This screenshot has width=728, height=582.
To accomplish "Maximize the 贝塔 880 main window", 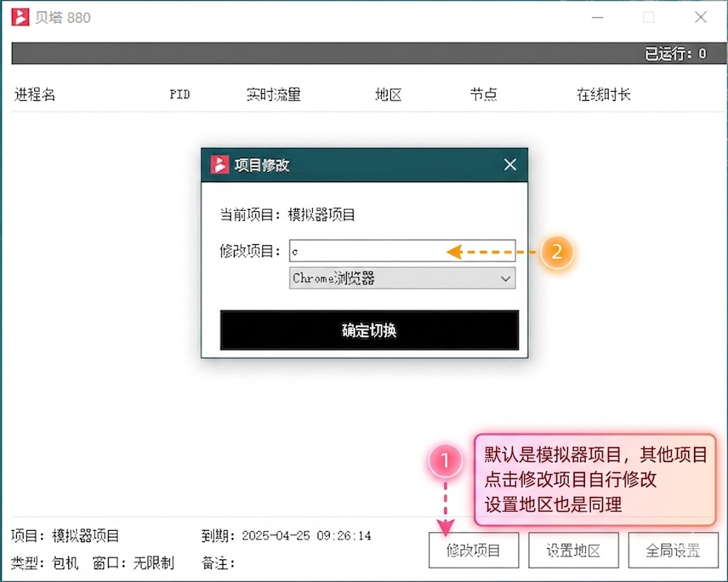I will (648, 17).
